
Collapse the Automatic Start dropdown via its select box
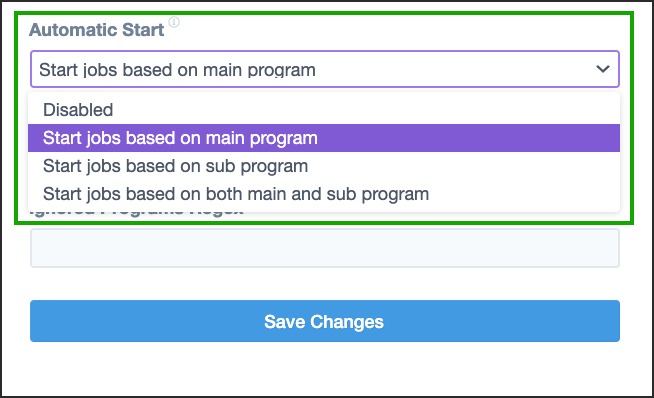point(325,69)
